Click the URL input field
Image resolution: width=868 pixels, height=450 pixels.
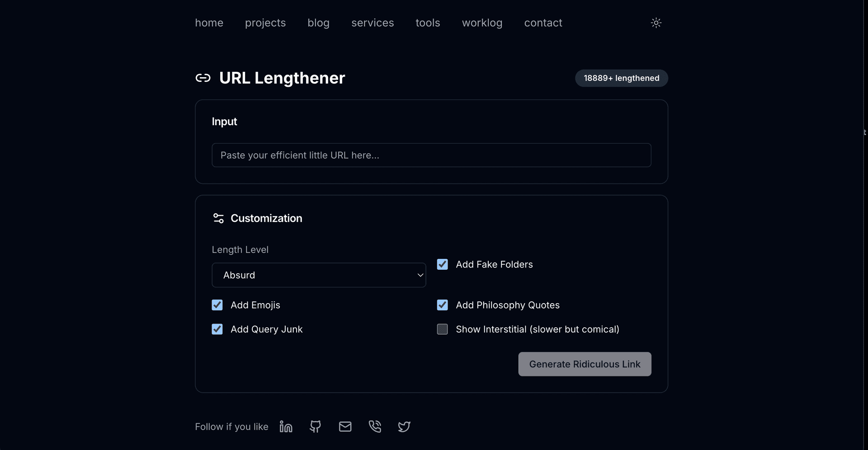431,155
